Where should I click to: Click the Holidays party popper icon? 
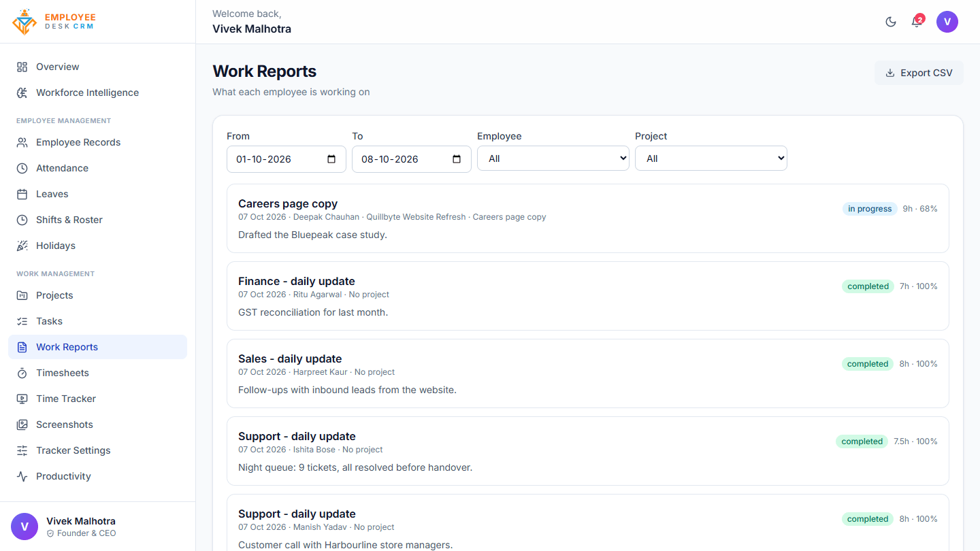click(x=22, y=246)
